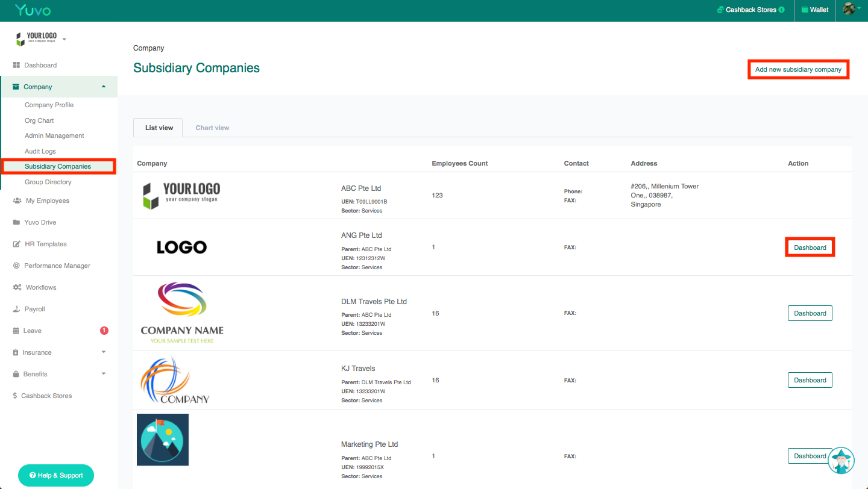Switch to Chart view tab
868x489 pixels.
(212, 128)
